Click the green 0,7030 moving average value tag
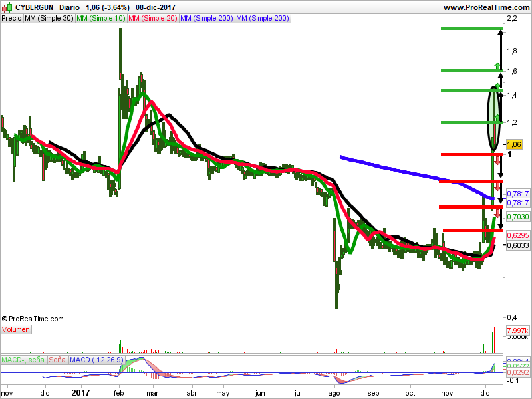The width and height of the screenshot is (532, 399). [x=518, y=217]
